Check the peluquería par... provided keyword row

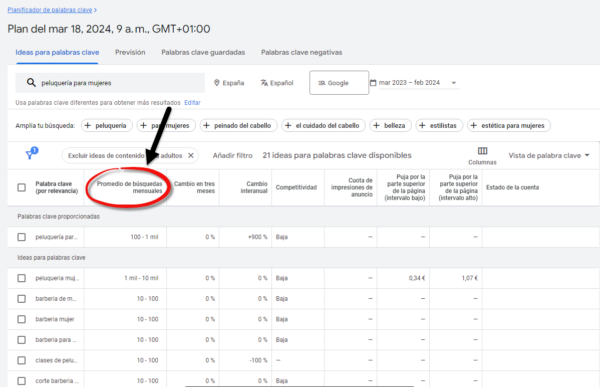[21, 237]
